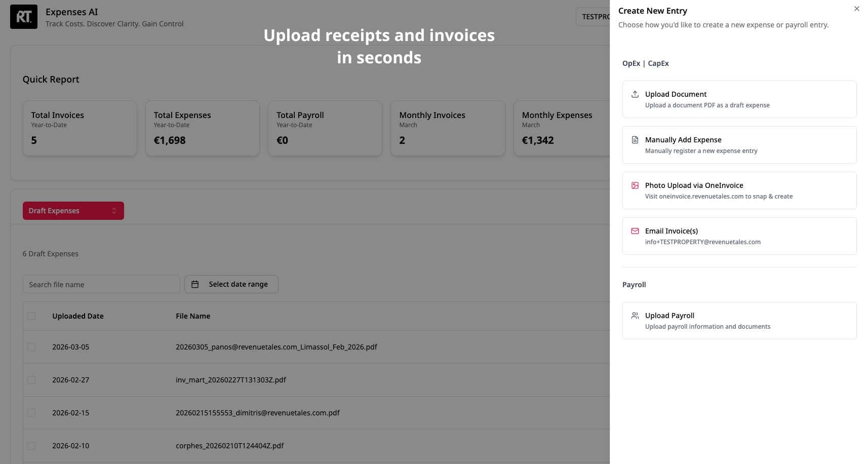Choose the Upload Document option

click(x=739, y=99)
